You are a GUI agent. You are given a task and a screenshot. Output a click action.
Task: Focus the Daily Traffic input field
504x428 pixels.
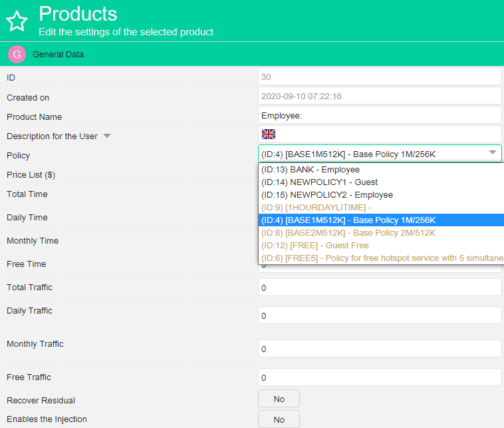coord(379,316)
